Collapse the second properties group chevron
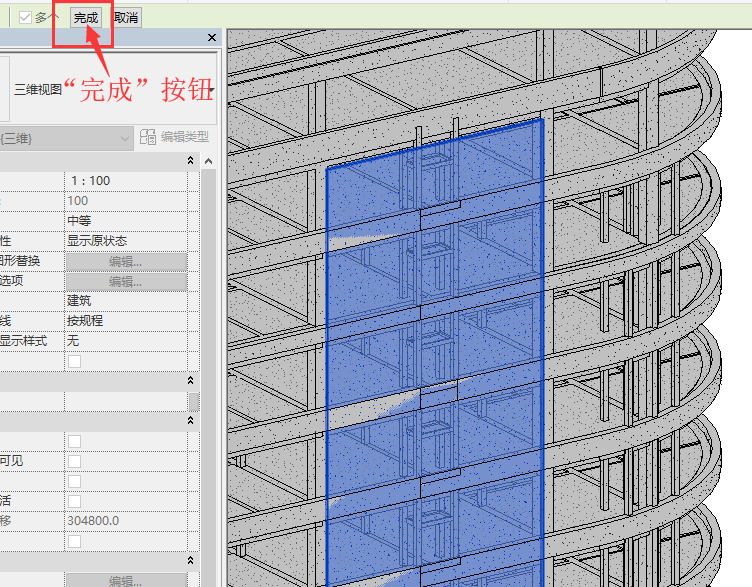The height and width of the screenshot is (587, 752). pyautogui.click(x=190, y=380)
